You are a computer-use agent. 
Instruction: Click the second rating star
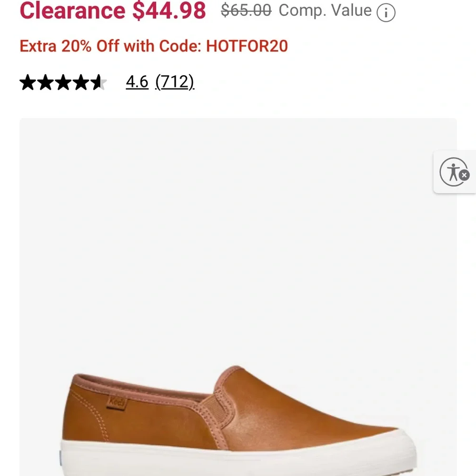pyautogui.click(x=46, y=82)
